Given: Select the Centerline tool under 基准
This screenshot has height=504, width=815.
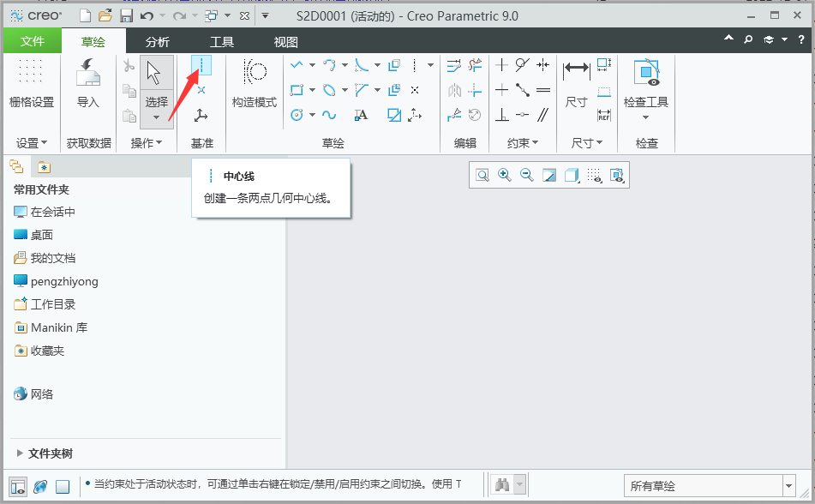Looking at the screenshot, I should pos(201,66).
